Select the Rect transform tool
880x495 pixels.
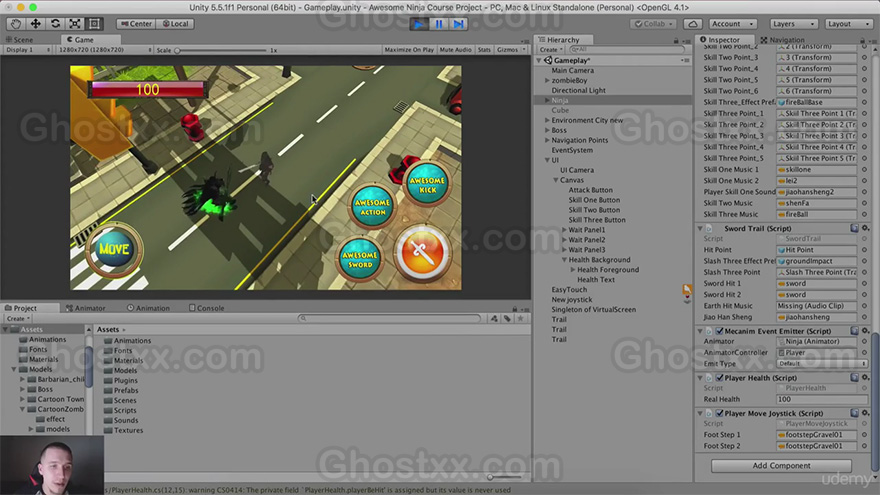[94, 24]
